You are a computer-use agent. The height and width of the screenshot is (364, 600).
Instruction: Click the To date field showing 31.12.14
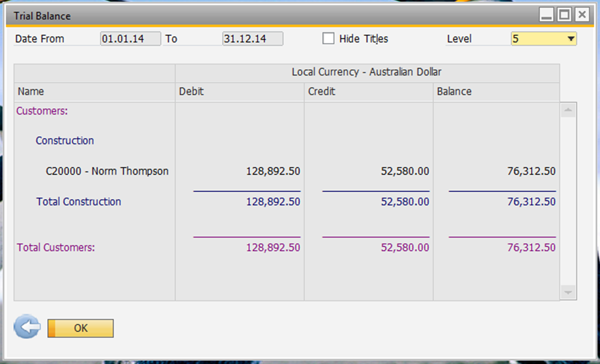pyautogui.click(x=252, y=39)
